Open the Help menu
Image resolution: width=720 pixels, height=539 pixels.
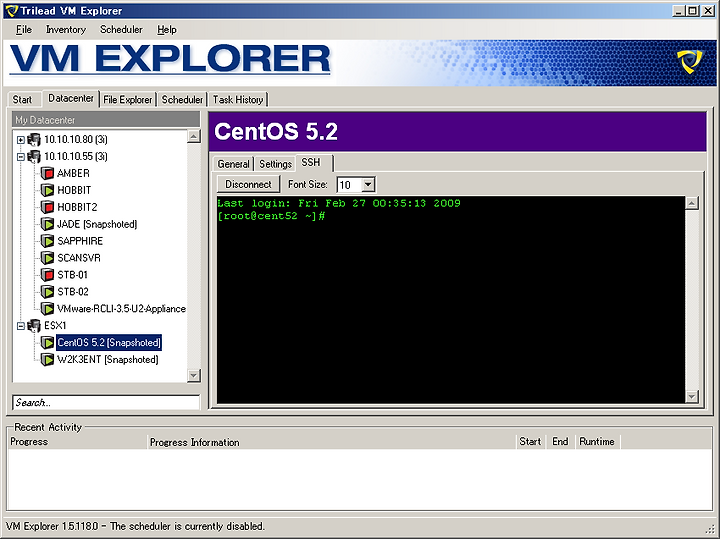click(x=167, y=29)
